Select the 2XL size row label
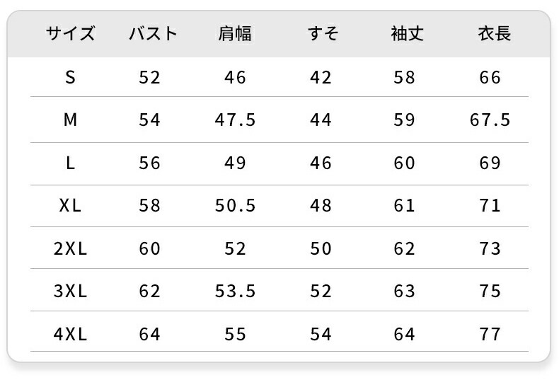This screenshot has height=392, width=559. coord(70,249)
